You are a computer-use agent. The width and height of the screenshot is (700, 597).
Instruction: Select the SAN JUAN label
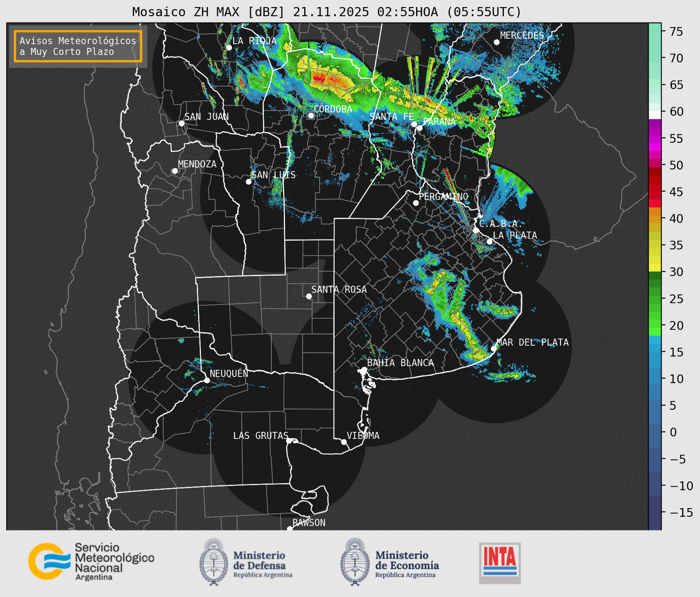pos(207,117)
